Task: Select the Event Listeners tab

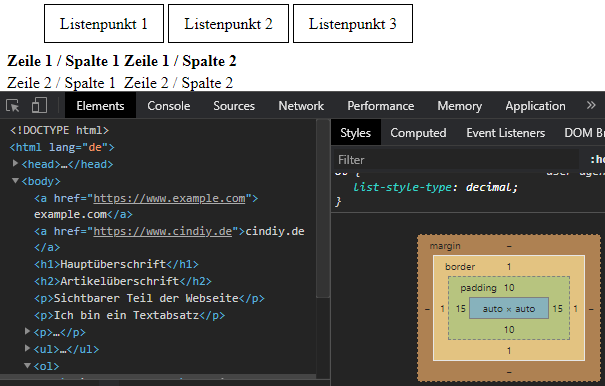Action: tap(505, 133)
